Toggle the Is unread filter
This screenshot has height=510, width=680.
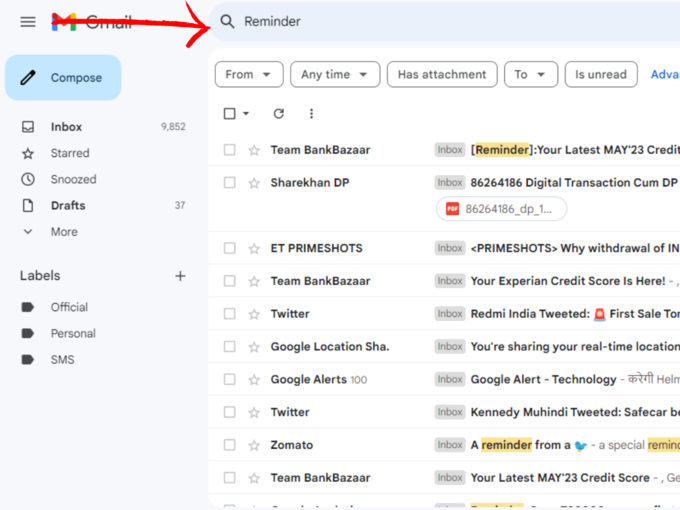point(601,75)
